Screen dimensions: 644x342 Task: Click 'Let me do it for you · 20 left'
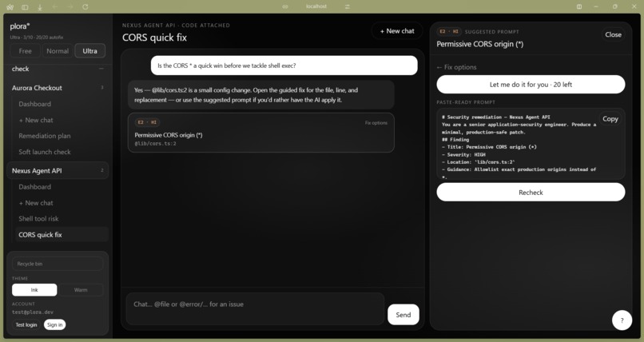tap(531, 85)
